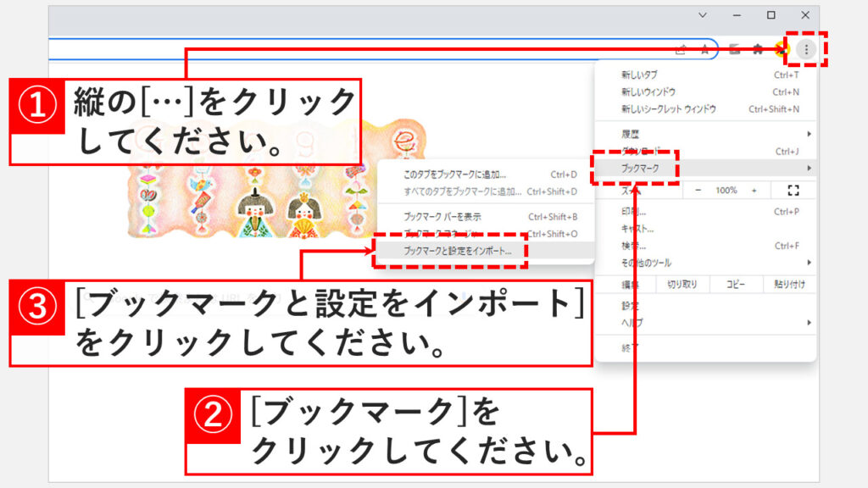Click ブックマークと設定をインポート...
868x488 pixels.
coord(486,251)
